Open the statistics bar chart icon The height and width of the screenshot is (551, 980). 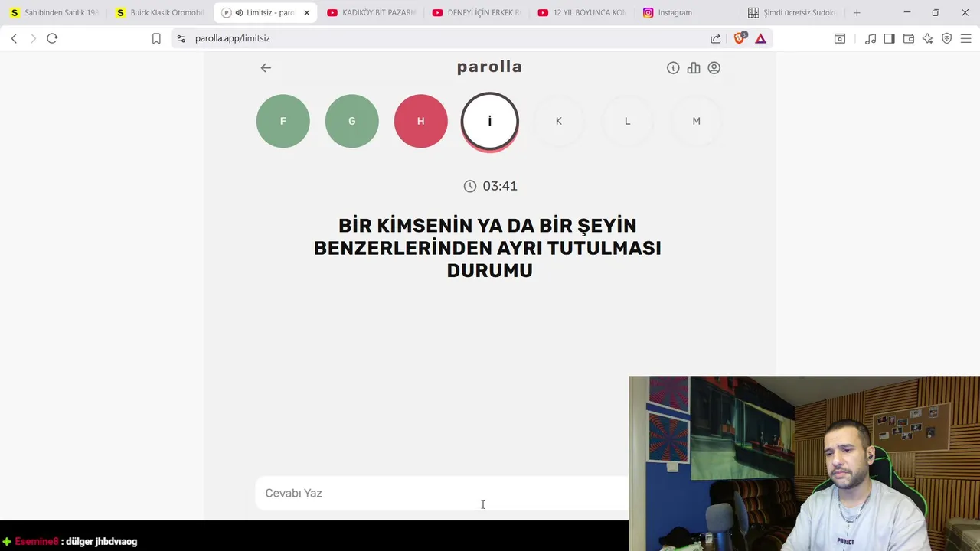[x=694, y=68]
